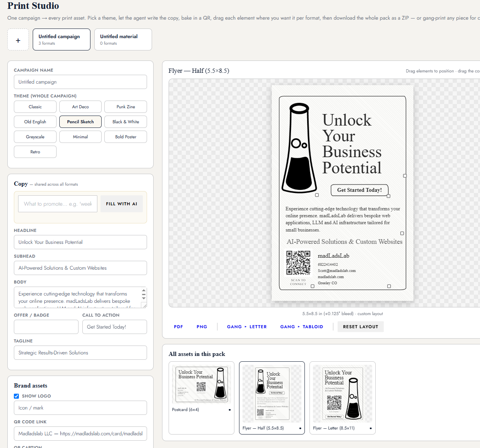This screenshot has width=480, height=448.
Task: Grab the QR code resize handle
Action: tap(313, 286)
